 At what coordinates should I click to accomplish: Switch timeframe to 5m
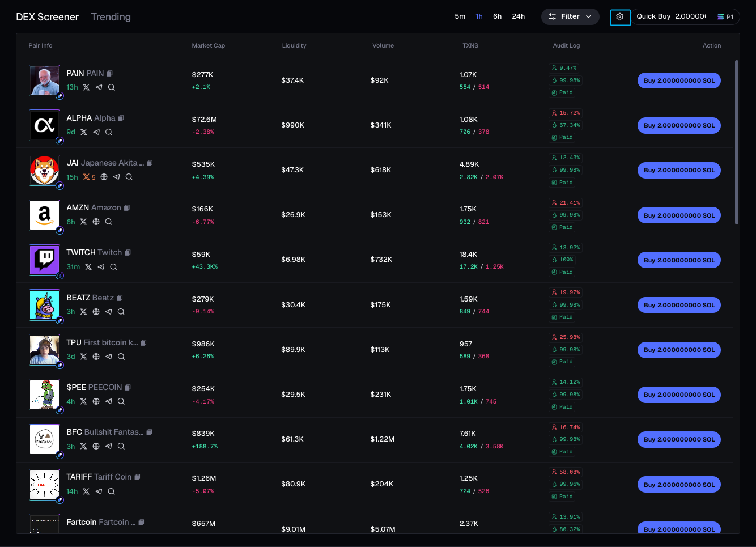[x=460, y=16]
